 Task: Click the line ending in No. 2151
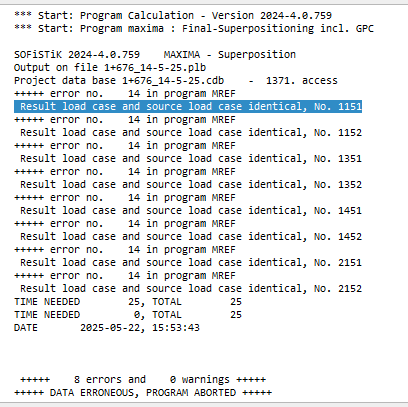tap(191, 262)
